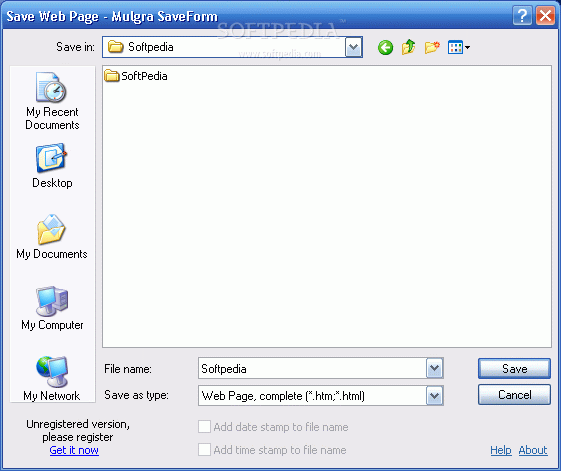Enable Add time stamp to file name
561x471 pixels.
point(205,450)
